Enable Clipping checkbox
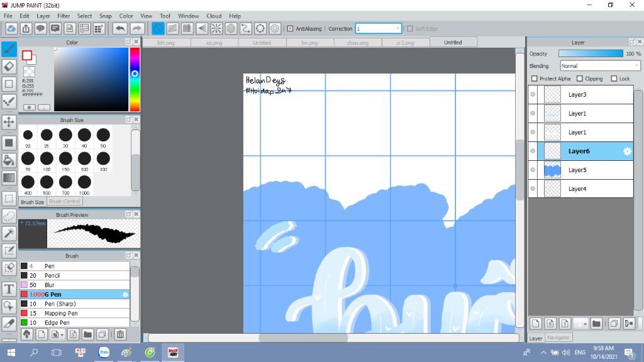This screenshot has width=644, height=362. click(x=579, y=79)
